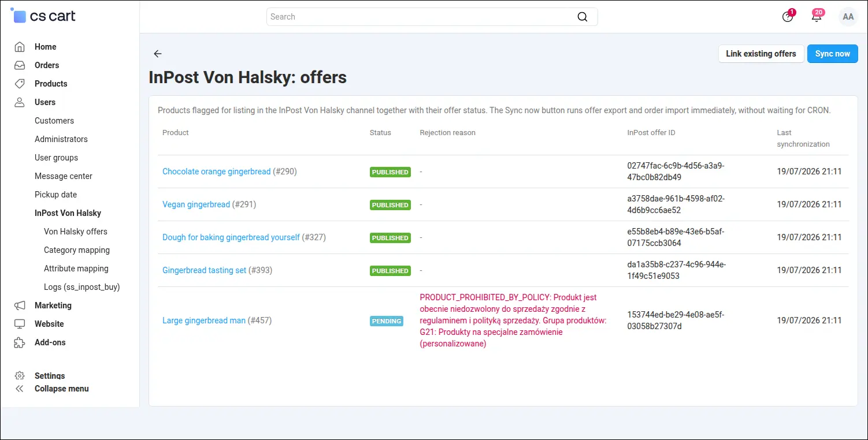Viewport: 868px width, 440px height.
Task: Click the InPost offer ID column header
Action: coord(651,133)
